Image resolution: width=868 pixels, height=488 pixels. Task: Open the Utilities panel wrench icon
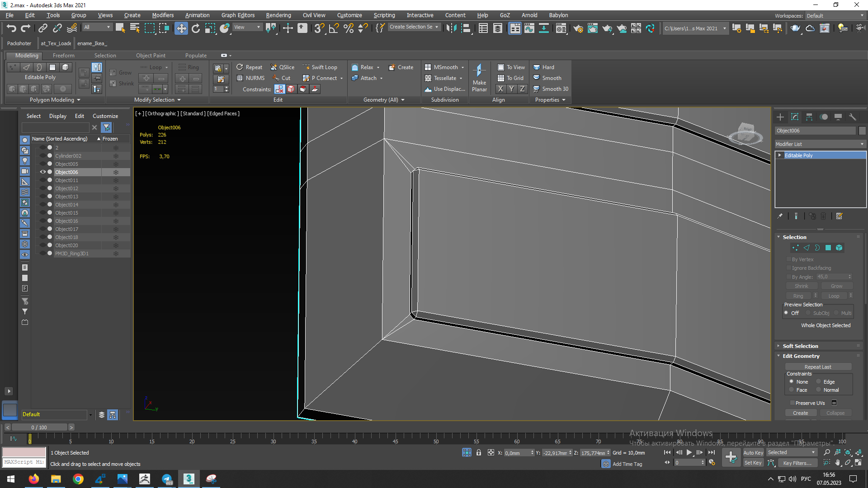(852, 117)
